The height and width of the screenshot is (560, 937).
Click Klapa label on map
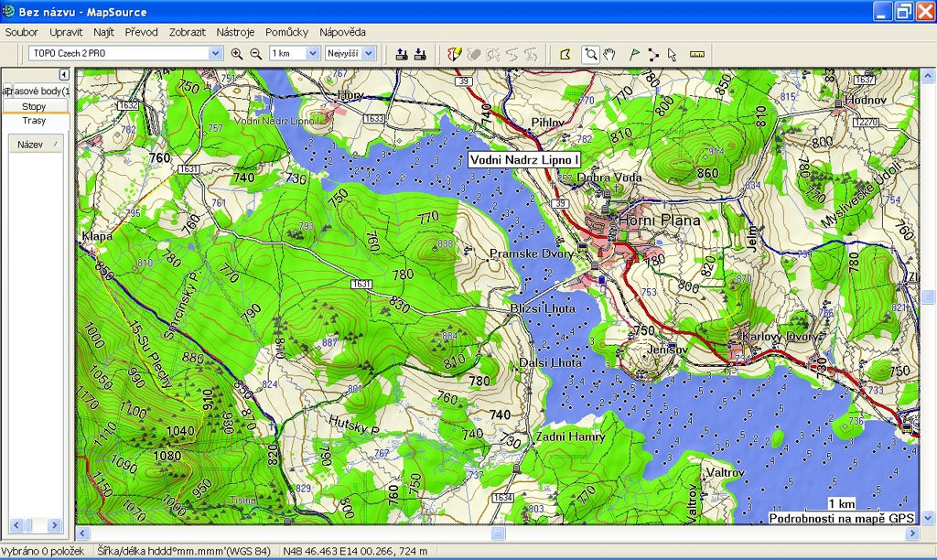pyautogui.click(x=97, y=236)
